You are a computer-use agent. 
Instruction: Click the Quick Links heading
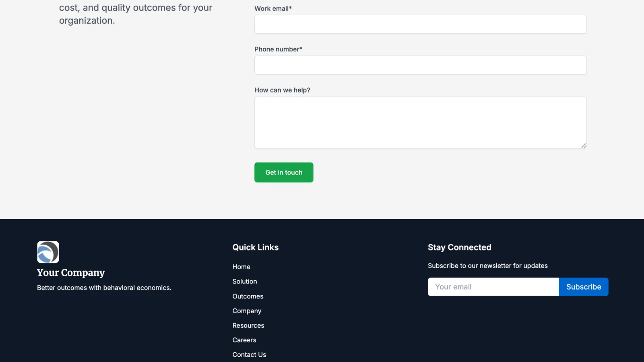256,247
